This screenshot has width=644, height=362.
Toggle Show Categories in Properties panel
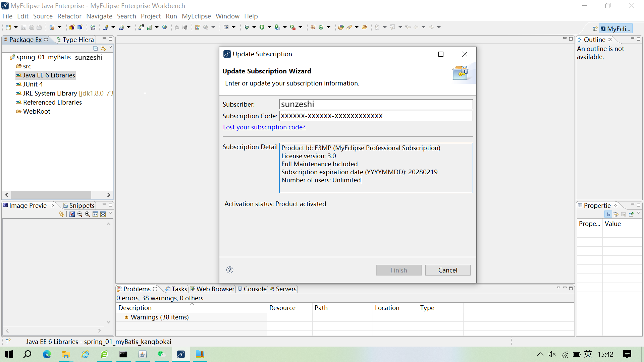pyautogui.click(x=608, y=214)
